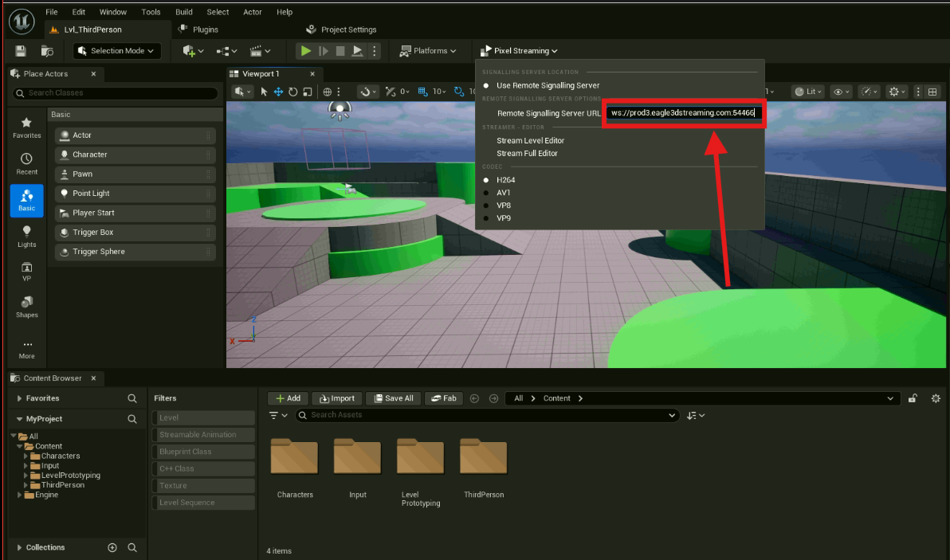Open the viewport Show eye dropdown

click(x=842, y=92)
